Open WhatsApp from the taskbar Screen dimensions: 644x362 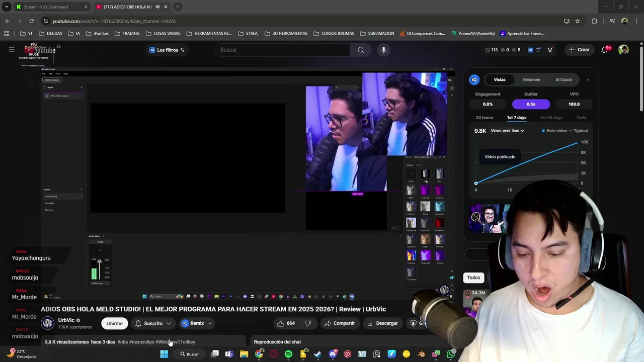(451, 354)
